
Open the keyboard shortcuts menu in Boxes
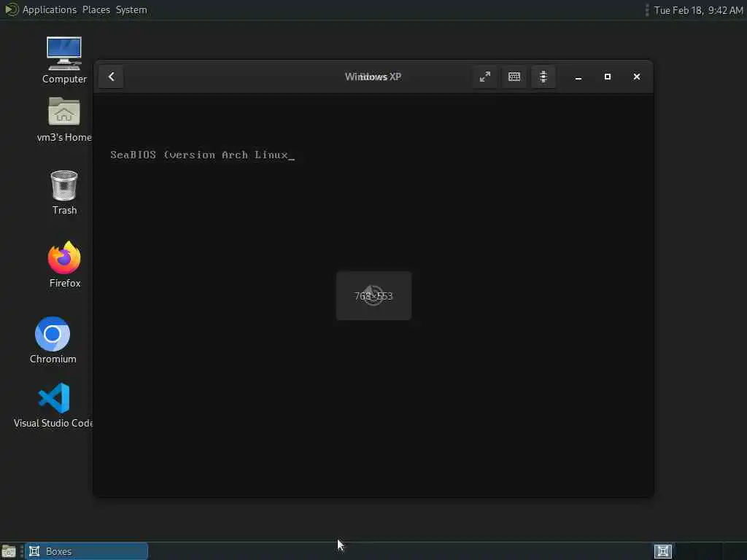click(514, 77)
